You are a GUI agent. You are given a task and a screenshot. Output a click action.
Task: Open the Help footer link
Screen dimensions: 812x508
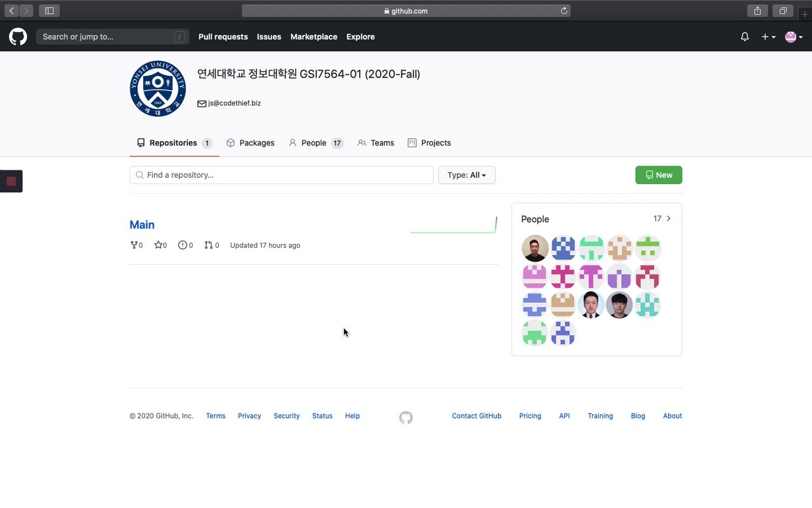[352, 416]
